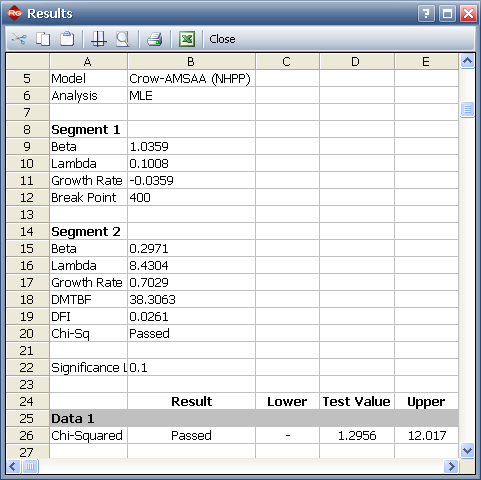Select the Crow-AMSAA (NHPP) model cell
The width and height of the screenshot is (481, 480).
coord(191,79)
